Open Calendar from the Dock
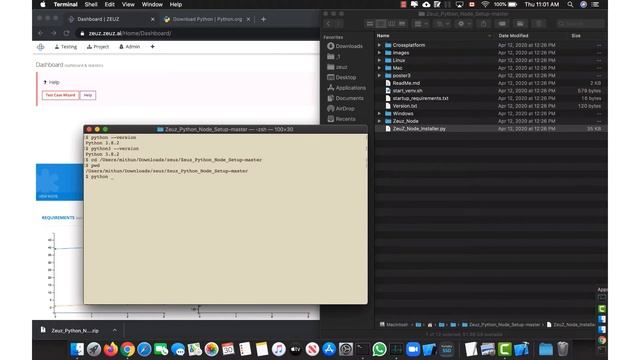This screenshot has width=640, height=360. coord(228,349)
